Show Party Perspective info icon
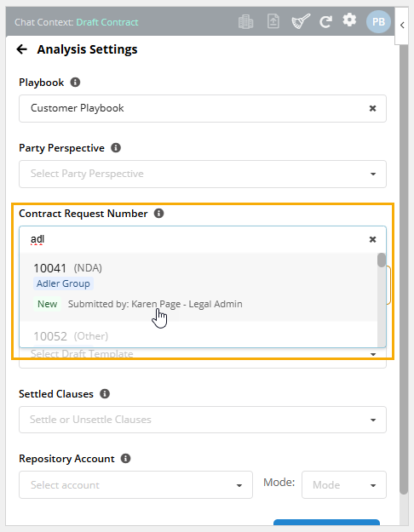Viewport: 414px width, 532px height. click(x=116, y=148)
